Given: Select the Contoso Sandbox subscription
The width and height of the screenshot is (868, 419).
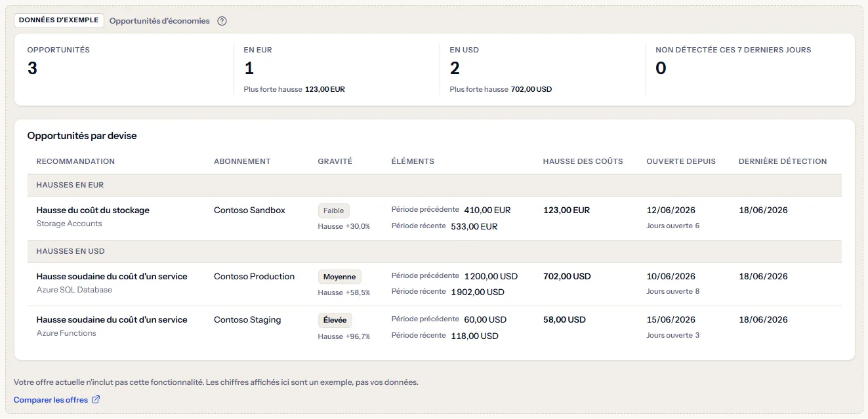Looking at the screenshot, I should pos(250,210).
